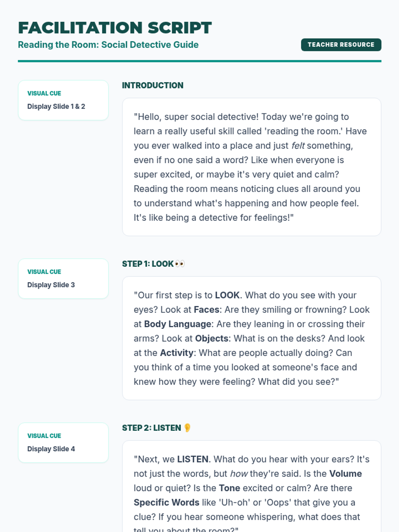Click the bold word Faces in Step 1
399x532 pixels.
point(206,310)
